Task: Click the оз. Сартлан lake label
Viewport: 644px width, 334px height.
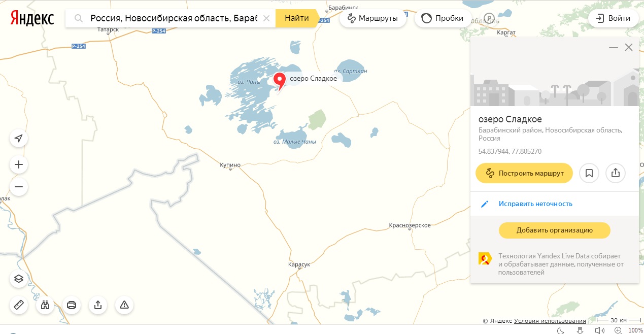Action: click(x=351, y=71)
